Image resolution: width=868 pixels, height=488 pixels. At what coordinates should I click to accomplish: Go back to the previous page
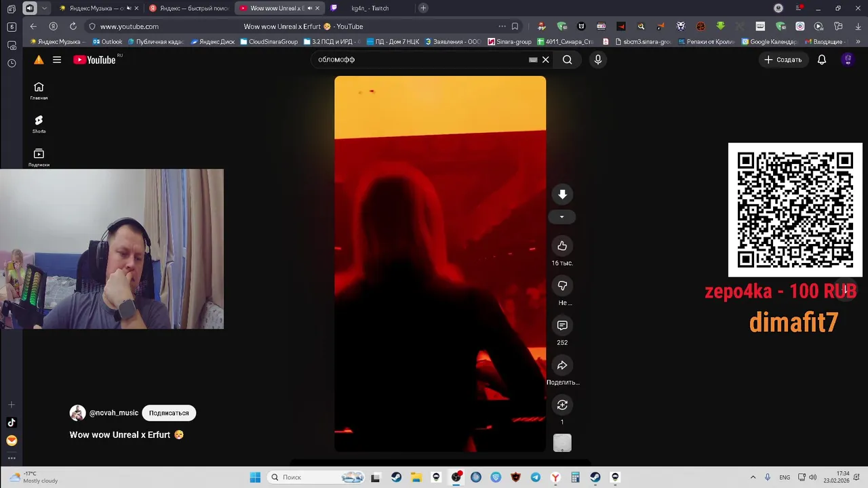pyautogui.click(x=33, y=26)
